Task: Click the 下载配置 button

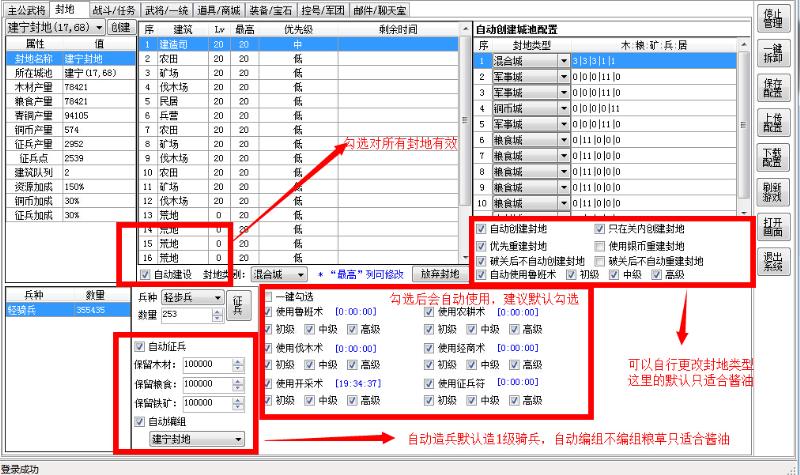Action: pos(771,157)
